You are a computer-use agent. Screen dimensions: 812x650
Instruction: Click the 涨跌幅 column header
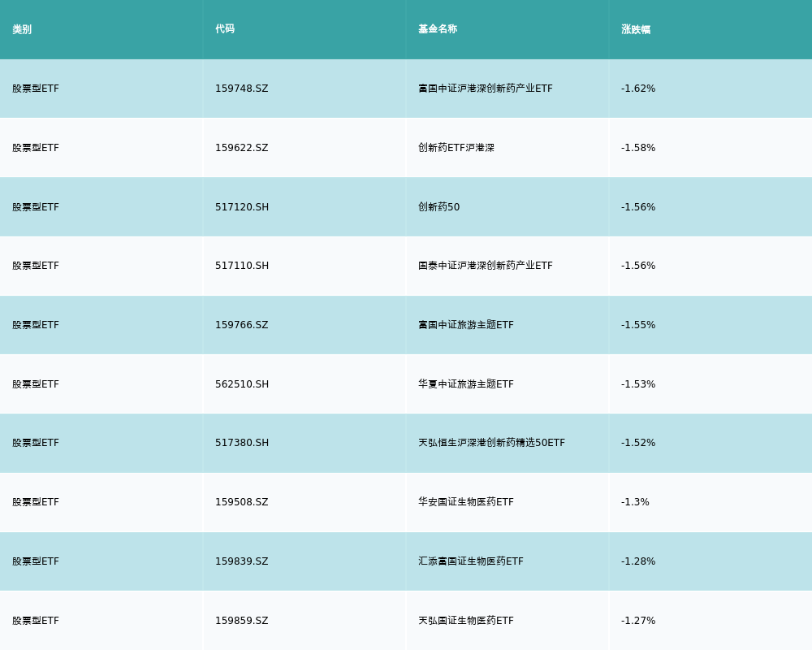click(x=636, y=29)
